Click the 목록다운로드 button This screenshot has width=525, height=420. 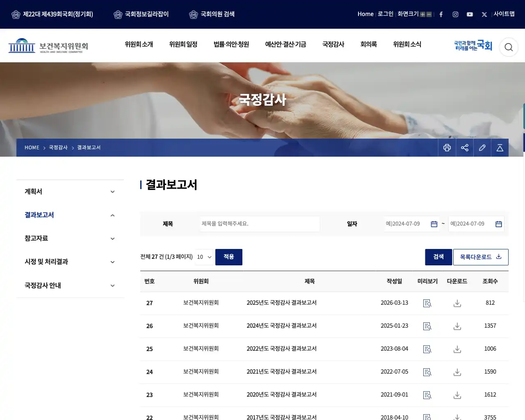(x=481, y=257)
